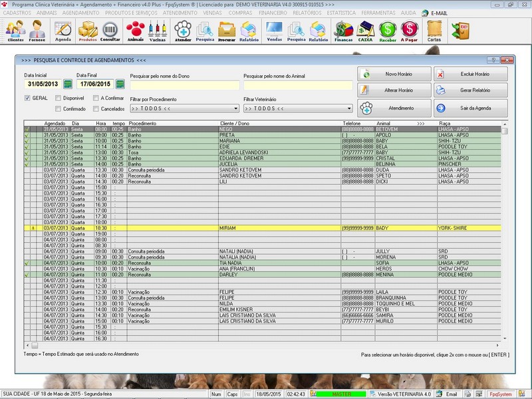
Task: Uncheck the GERAL checkbox
Action: pyautogui.click(x=27, y=98)
